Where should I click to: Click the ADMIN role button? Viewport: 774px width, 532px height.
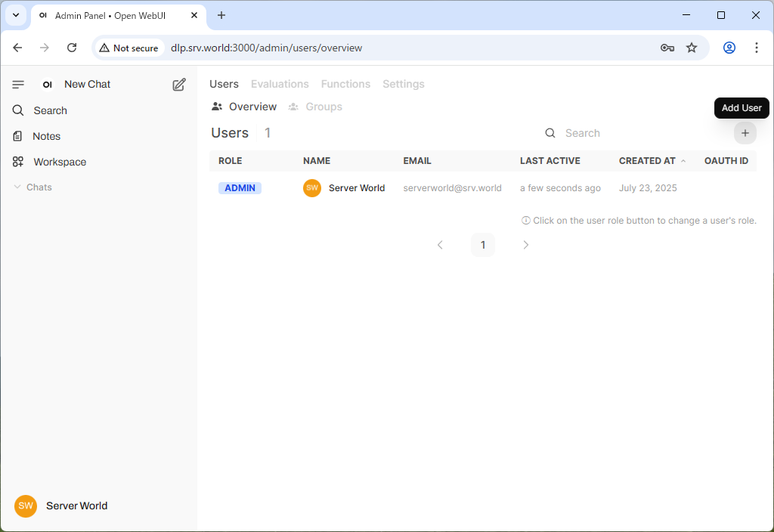click(240, 187)
